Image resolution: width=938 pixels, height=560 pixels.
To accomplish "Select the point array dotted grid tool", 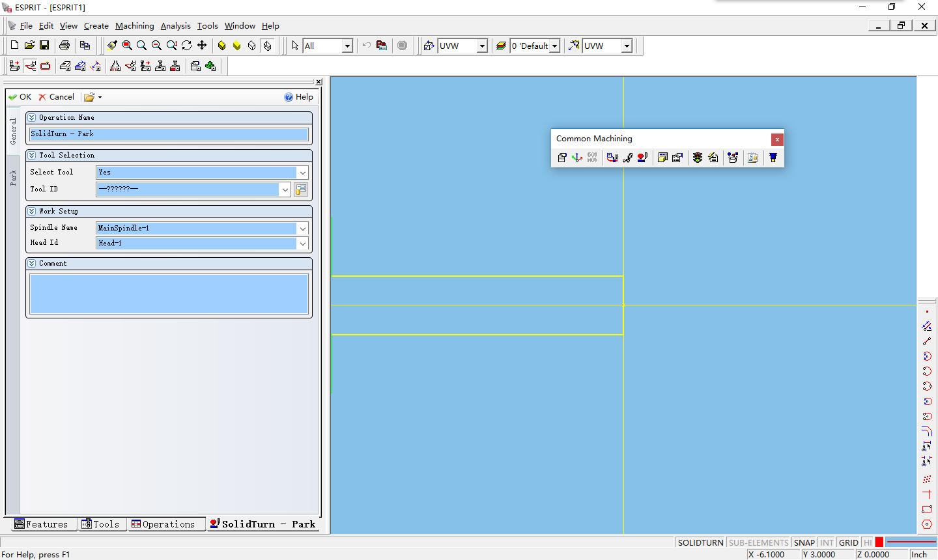I will pyautogui.click(x=927, y=479).
